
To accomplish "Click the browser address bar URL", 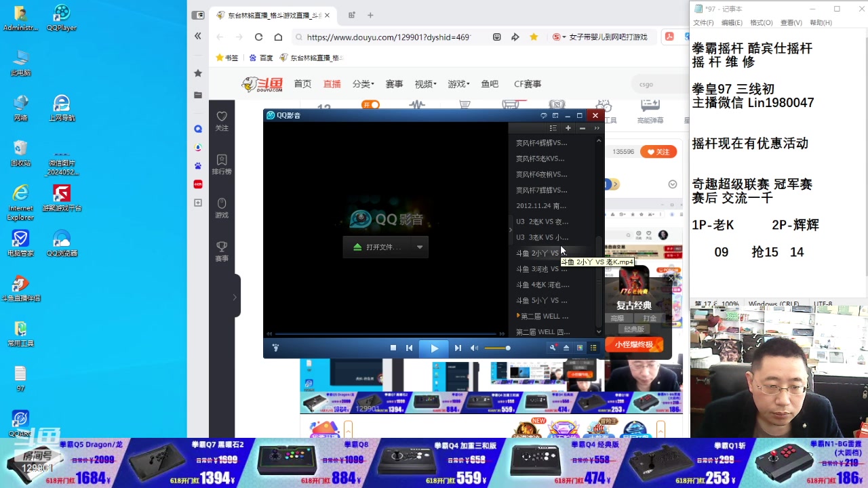I will [389, 37].
